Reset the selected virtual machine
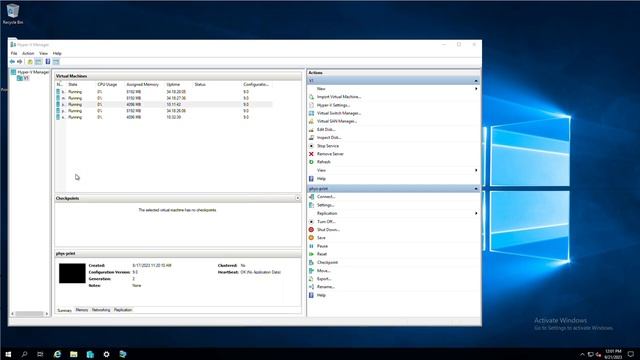This screenshot has height=360, width=640. pyautogui.click(x=322, y=254)
